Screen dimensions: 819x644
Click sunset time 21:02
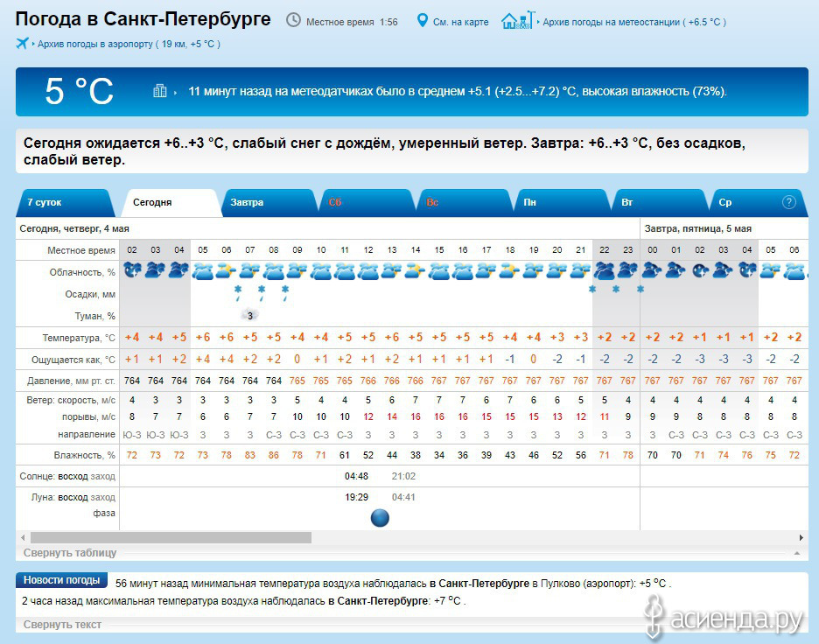tap(403, 476)
